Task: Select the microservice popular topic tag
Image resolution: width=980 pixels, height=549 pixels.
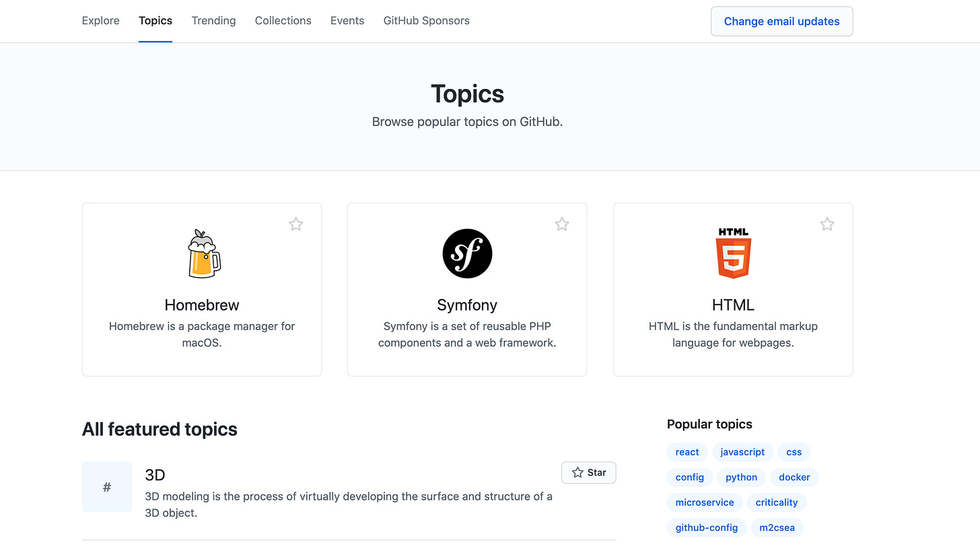Action: point(705,503)
